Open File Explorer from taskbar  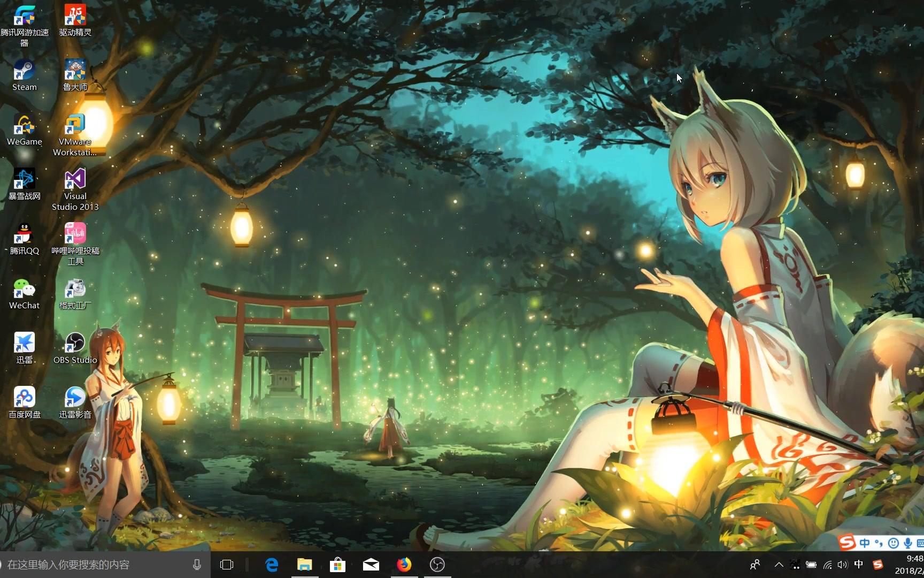[305, 565]
